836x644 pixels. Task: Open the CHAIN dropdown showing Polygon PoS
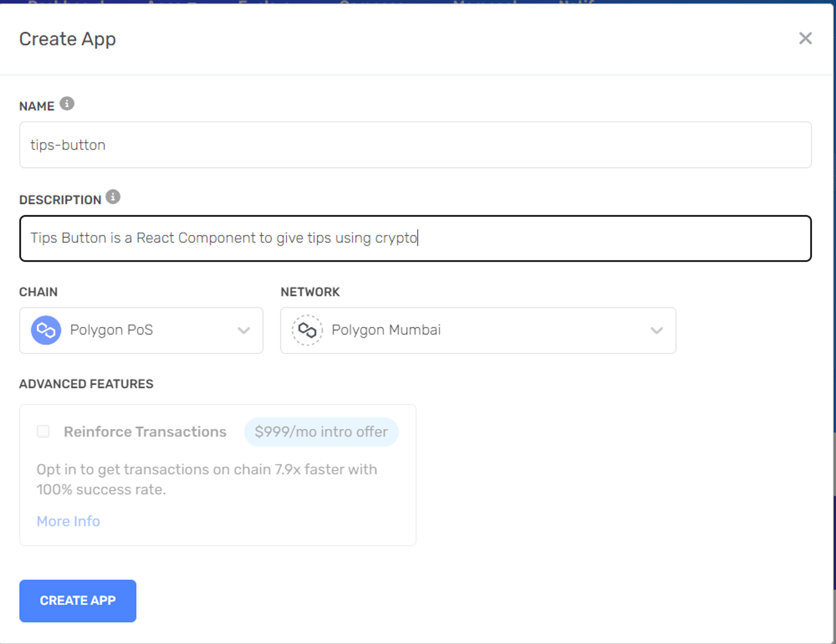(x=141, y=330)
